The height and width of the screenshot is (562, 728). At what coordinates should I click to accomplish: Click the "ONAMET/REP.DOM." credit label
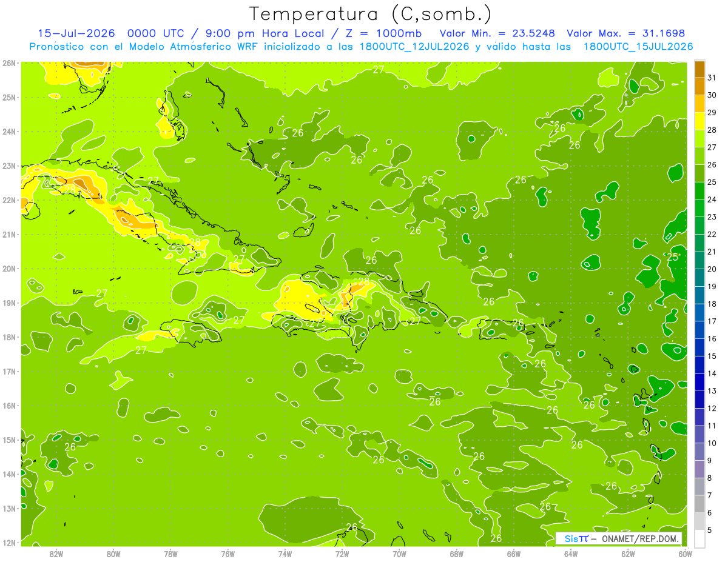click(641, 539)
